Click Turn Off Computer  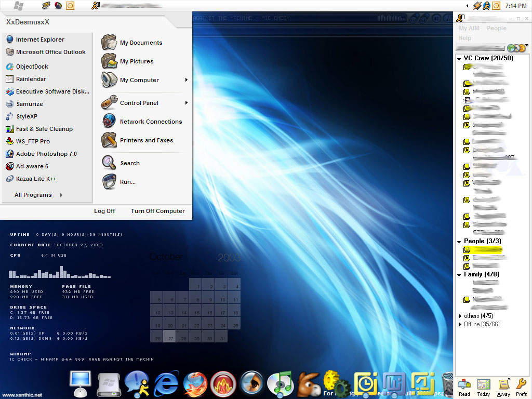157,211
